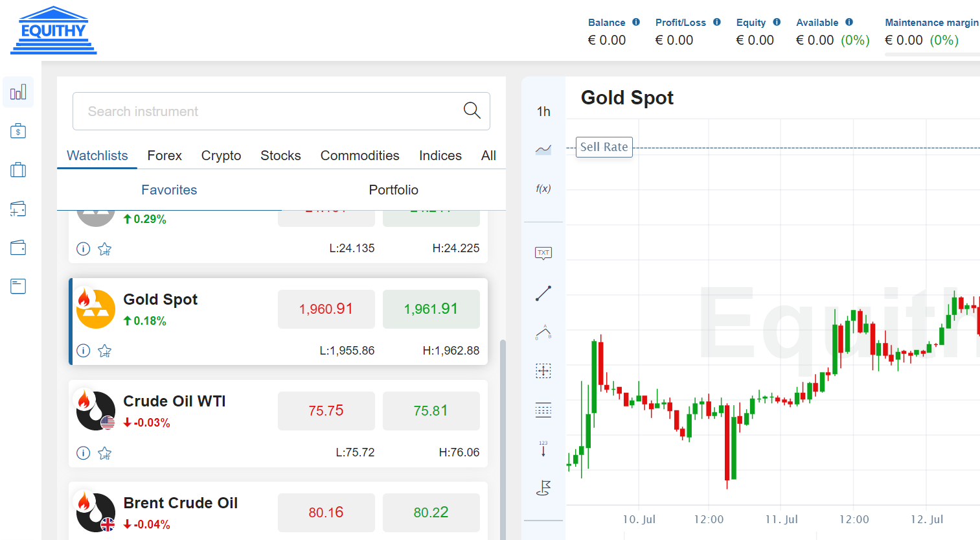Click the Maintenance margin label
The height and width of the screenshot is (540, 980).
(x=932, y=22)
